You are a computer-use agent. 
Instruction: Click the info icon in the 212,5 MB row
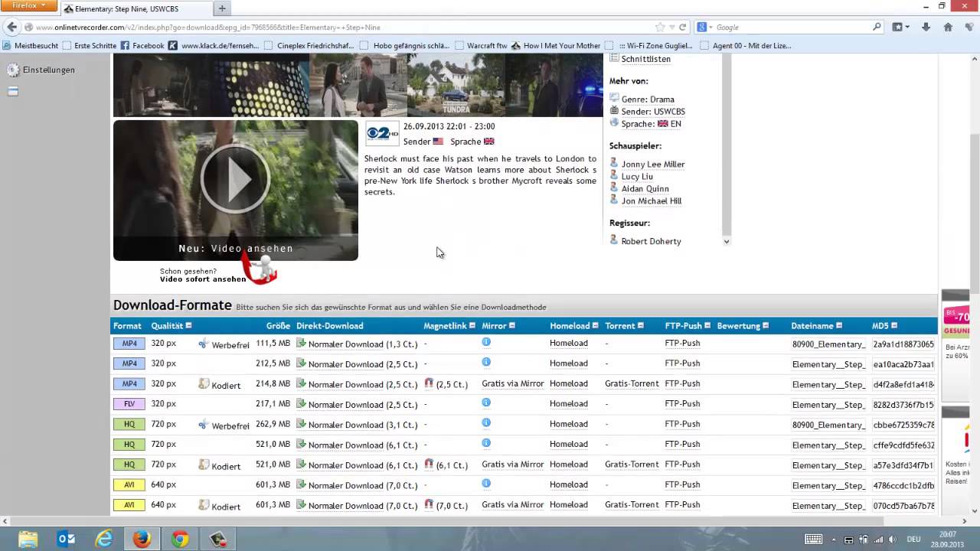(486, 362)
